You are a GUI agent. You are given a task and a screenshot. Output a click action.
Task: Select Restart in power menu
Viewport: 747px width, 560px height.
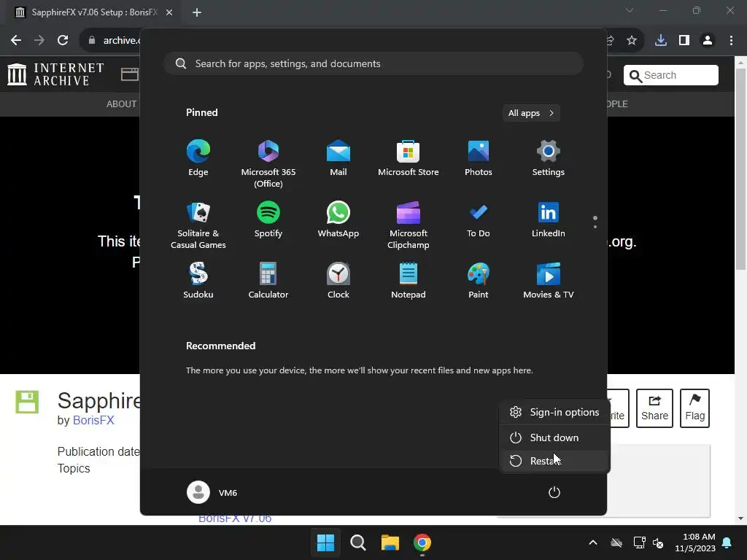pos(554,461)
